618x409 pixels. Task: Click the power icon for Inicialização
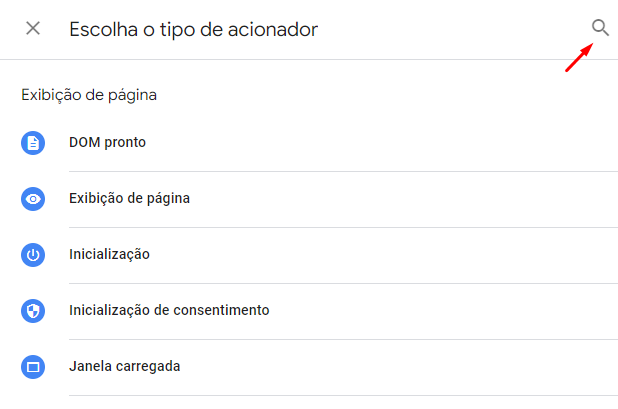click(x=33, y=255)
